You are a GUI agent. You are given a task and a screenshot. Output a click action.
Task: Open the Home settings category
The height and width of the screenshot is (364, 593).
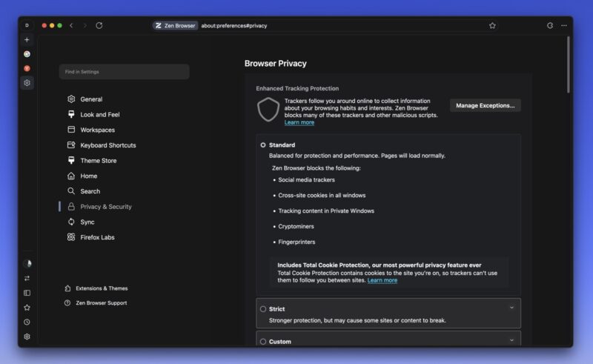[88, 176]
